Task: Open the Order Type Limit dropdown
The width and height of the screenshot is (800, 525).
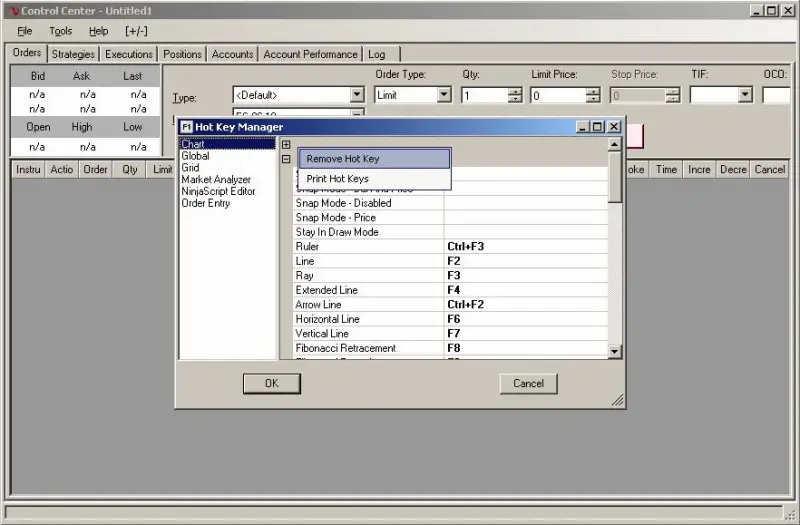Action: 444,95
